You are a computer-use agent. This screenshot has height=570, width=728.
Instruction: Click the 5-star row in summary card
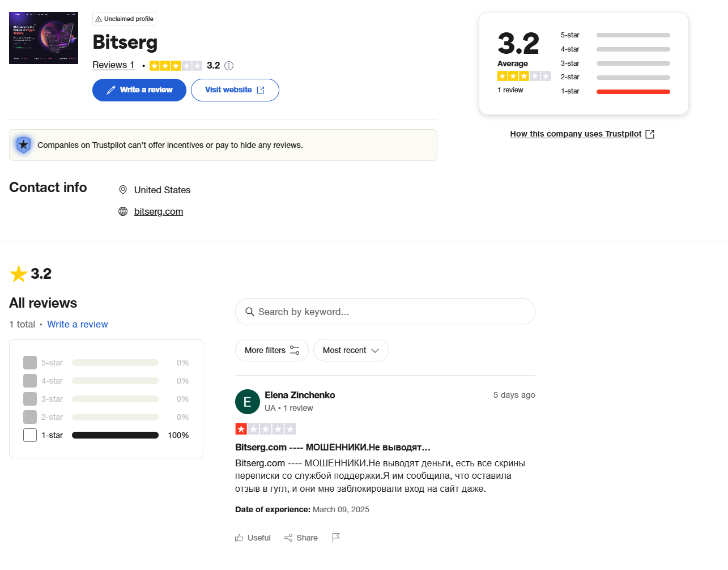pyautogui.click(x=615, y=35)
